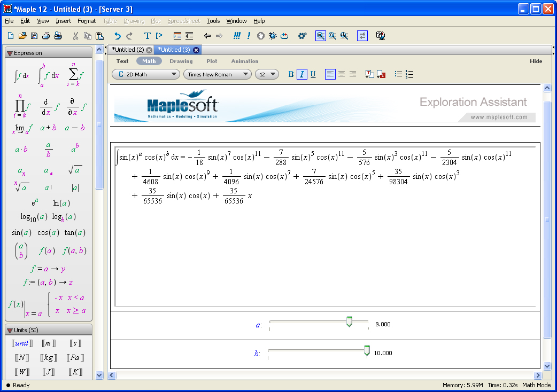
Task: Cut selection with scissors icon
Action: pos(75,35)
